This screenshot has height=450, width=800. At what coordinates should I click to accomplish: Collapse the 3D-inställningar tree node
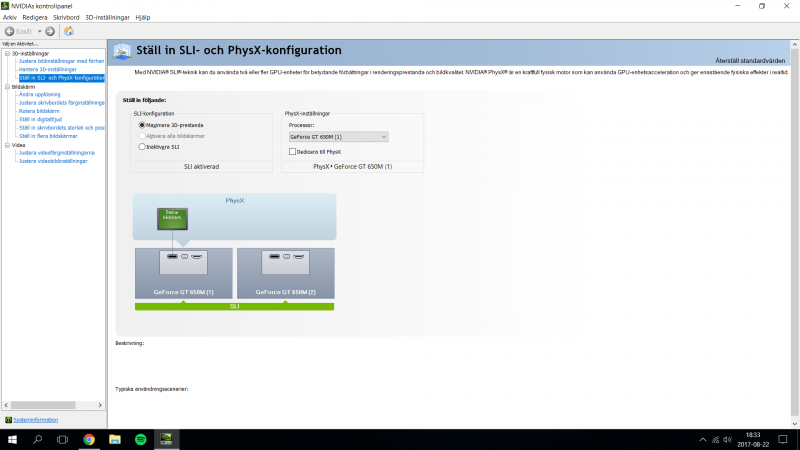(7, 53)
